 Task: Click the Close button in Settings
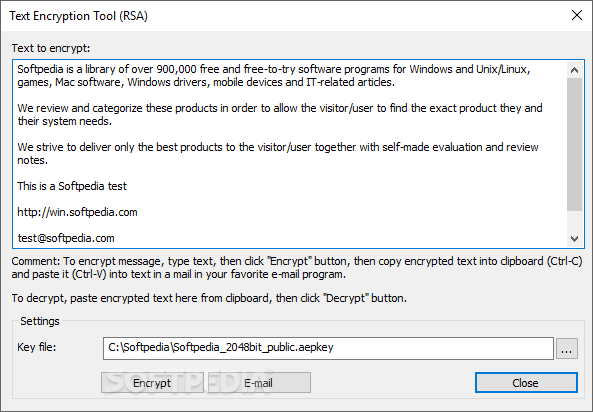click(x=526, y=382)
